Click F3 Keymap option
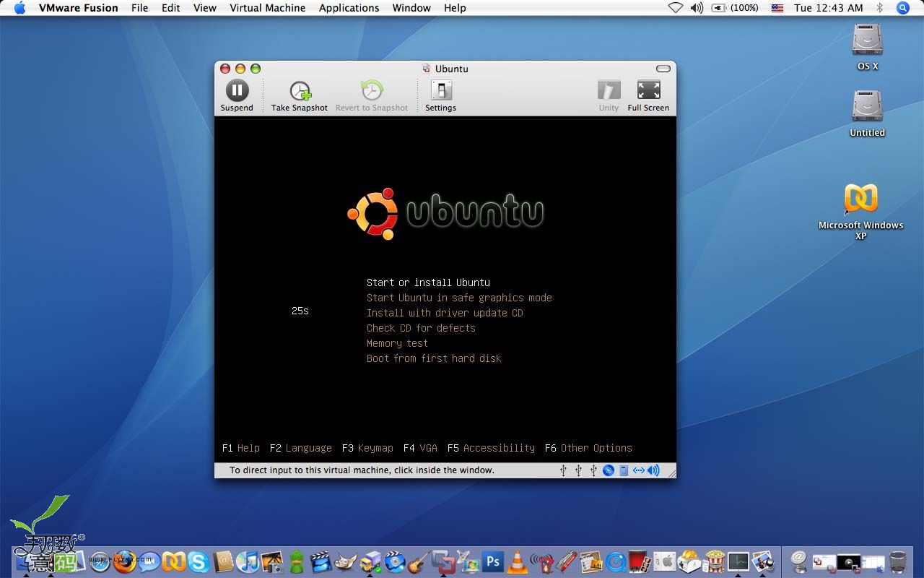 tap(367, 448)
